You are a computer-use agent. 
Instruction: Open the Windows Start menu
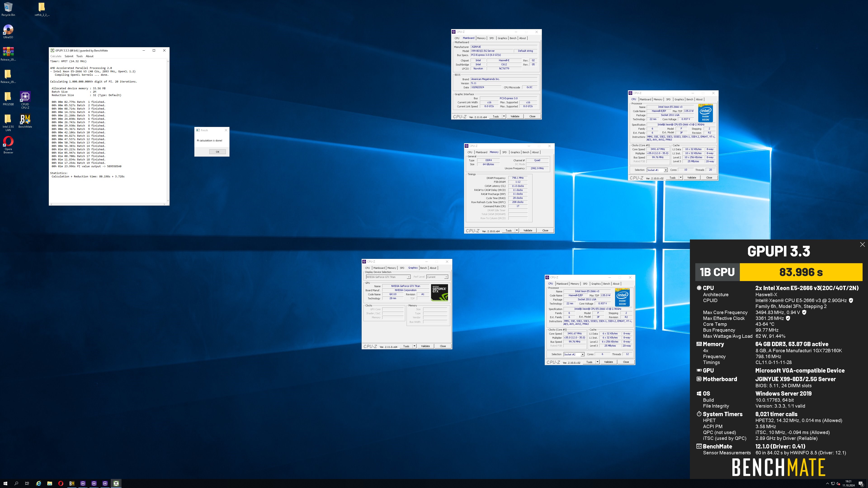pos(5,483)
